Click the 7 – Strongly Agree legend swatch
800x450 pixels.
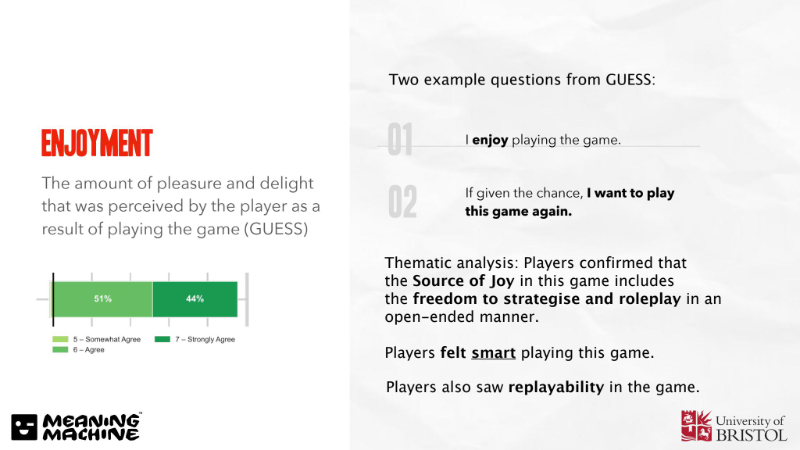(x=162, y=339)
